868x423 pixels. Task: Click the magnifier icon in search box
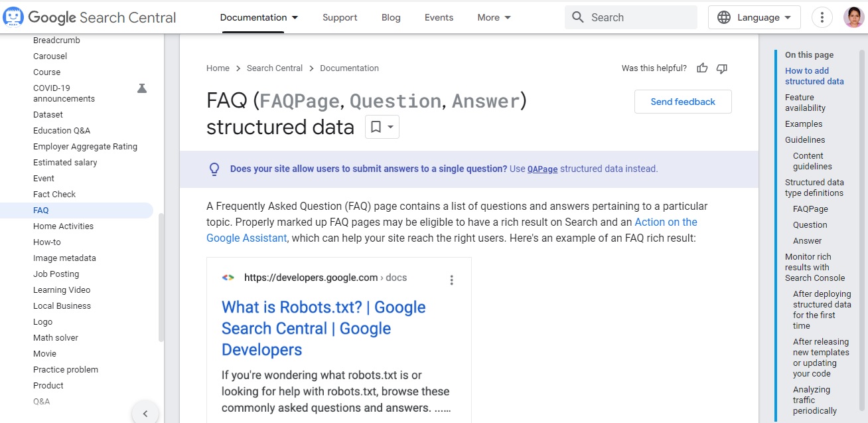click(x=578, y=17)
